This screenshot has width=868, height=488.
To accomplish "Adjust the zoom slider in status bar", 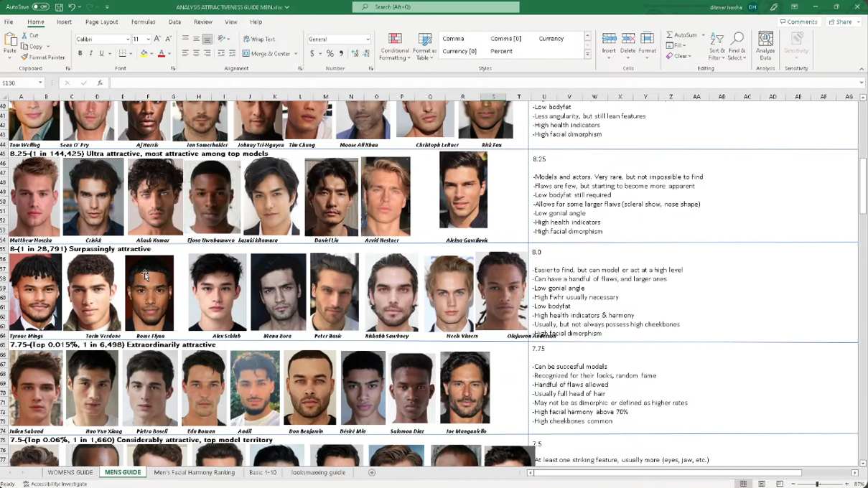I will coord(816,484).
